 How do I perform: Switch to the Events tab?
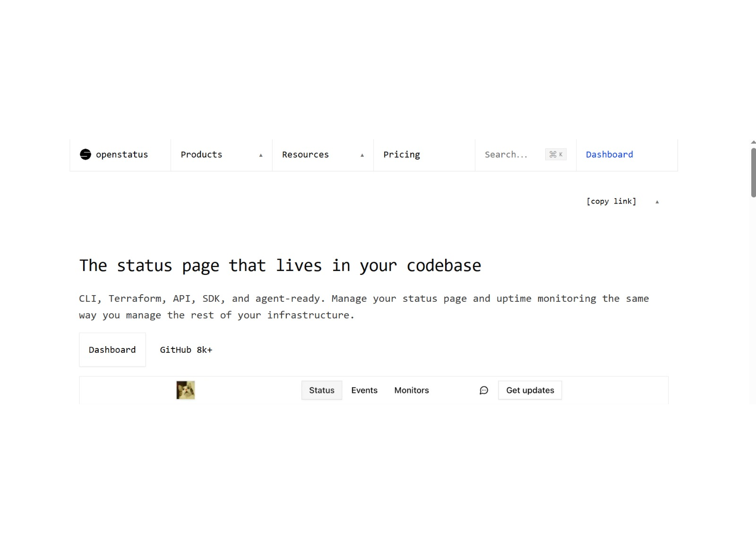pos(364,390)
